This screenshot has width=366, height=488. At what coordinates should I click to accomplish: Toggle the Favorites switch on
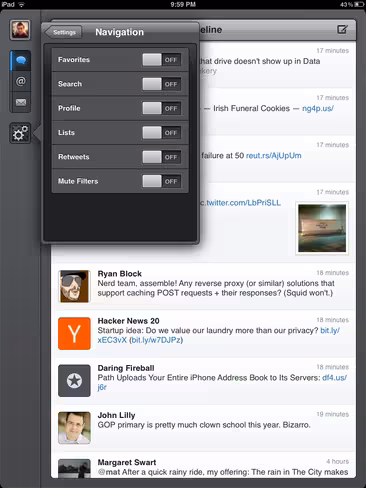pos(162,60)
